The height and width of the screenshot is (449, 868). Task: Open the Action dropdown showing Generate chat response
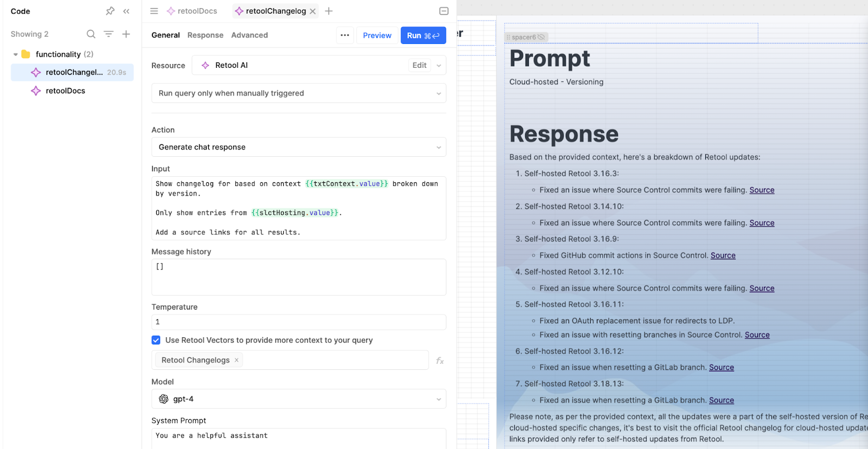pyautogui.click(x=299, y=147)
